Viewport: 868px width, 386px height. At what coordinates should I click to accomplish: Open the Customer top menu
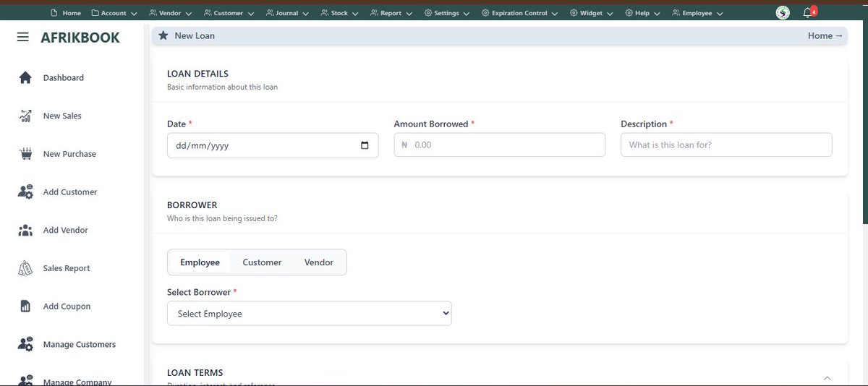point(229,13)
